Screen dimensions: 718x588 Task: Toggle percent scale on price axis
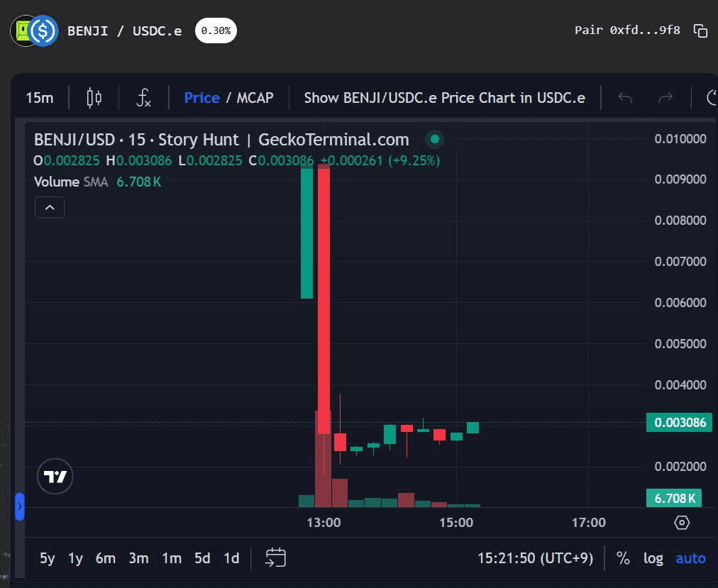(623, 558)
